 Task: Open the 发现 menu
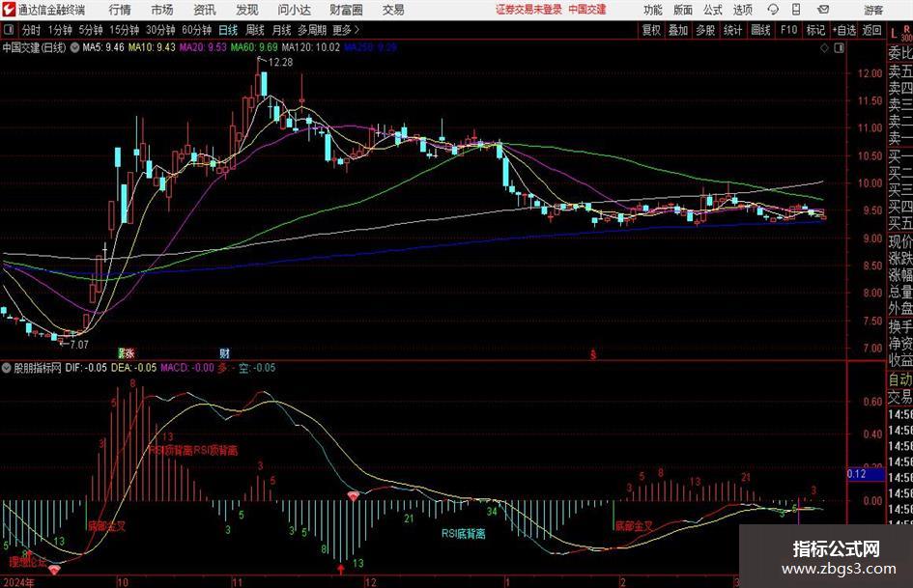click(x=247, y=10)
